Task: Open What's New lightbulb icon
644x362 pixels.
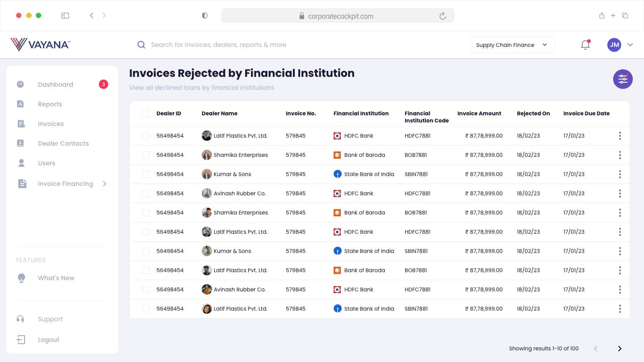Action: coord(21,278)
